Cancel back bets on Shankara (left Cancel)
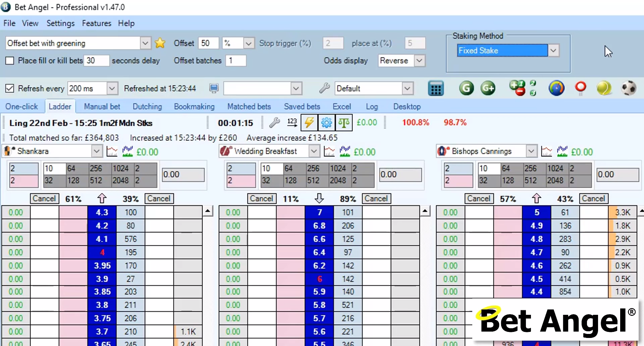This screenshot has height=346, width=644. click(x=44, y=198)
